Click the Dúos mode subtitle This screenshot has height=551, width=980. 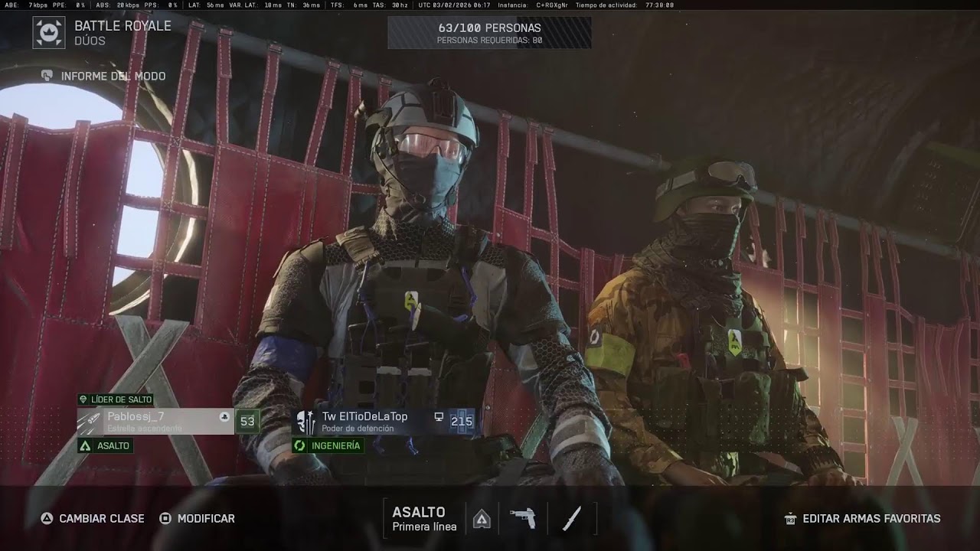pos(90,41)
